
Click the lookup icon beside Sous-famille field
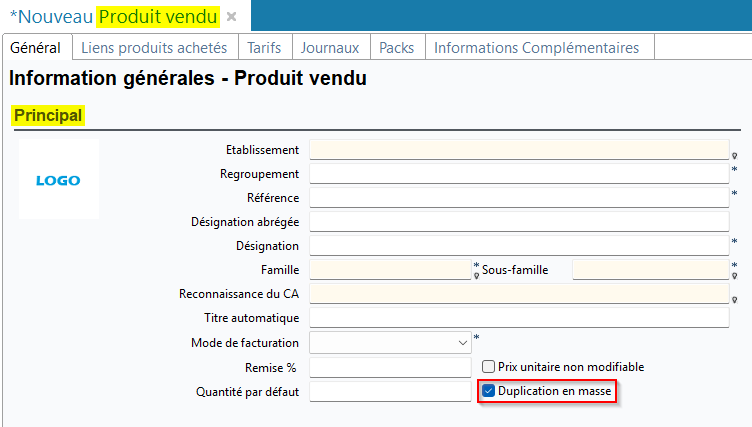(735, 276)
